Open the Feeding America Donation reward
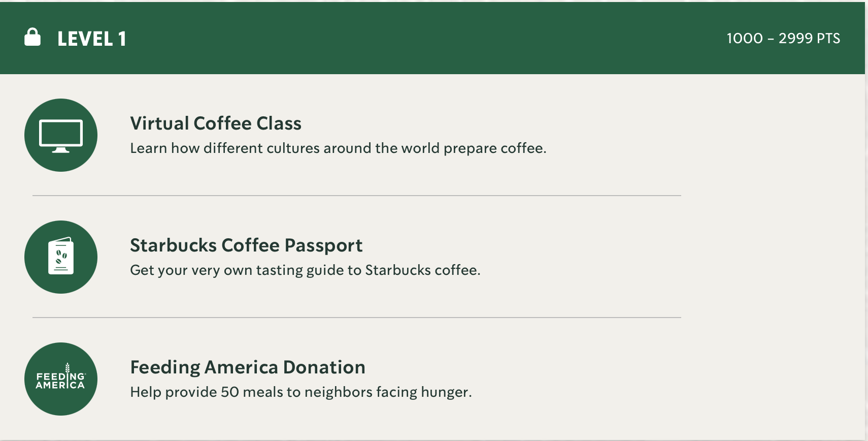Screen dimensions: 868x441 coord(248,367)
